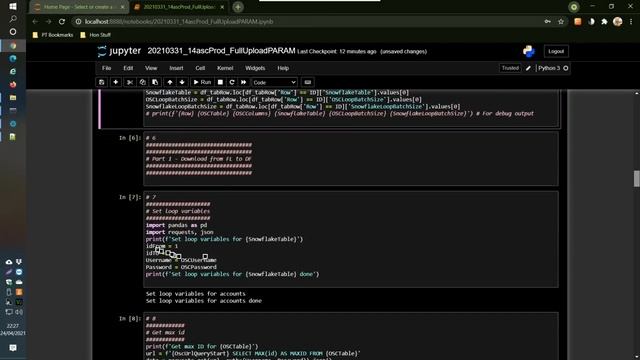Click the Logout button

(x=556, y=51)
